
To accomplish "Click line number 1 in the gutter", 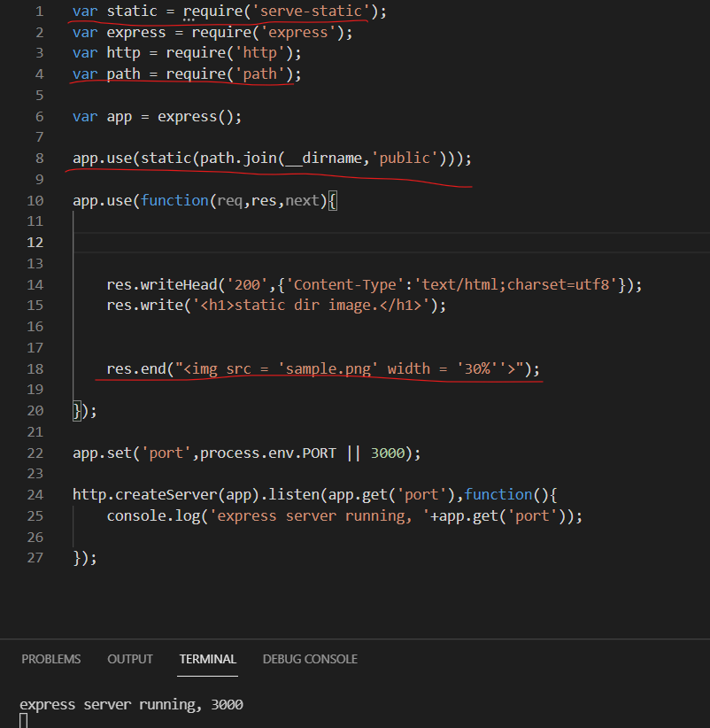I will coord(40,12).
